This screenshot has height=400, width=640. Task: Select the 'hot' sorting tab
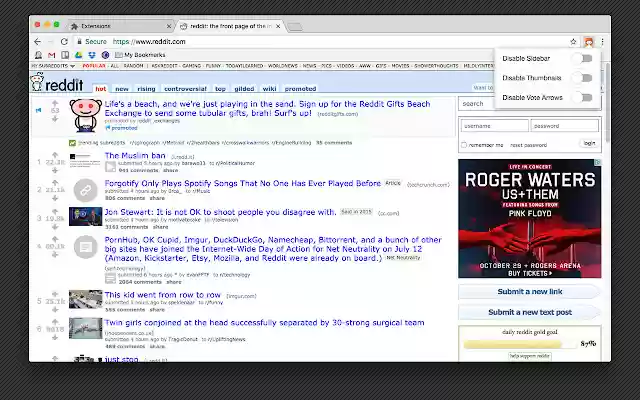click(x=100, y=89)
